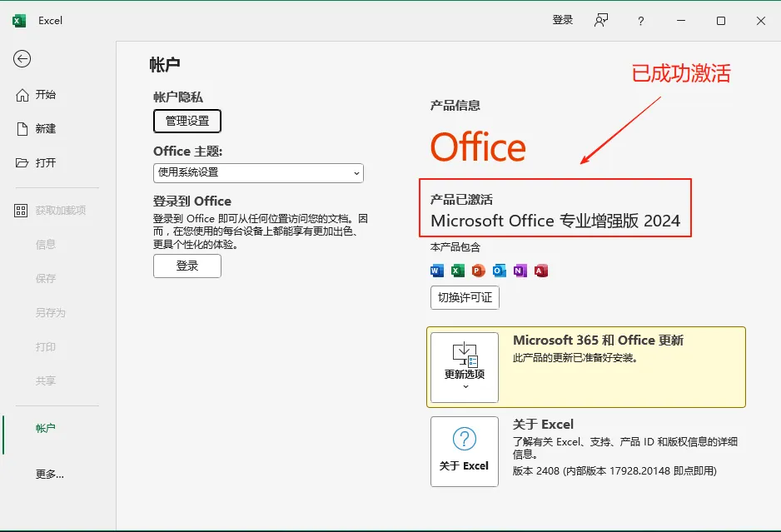The height and width of the screenshot is (532, 781).
Task: Click the Microsoft Office 专业增强版 2024 text
Action: [555, 221]
